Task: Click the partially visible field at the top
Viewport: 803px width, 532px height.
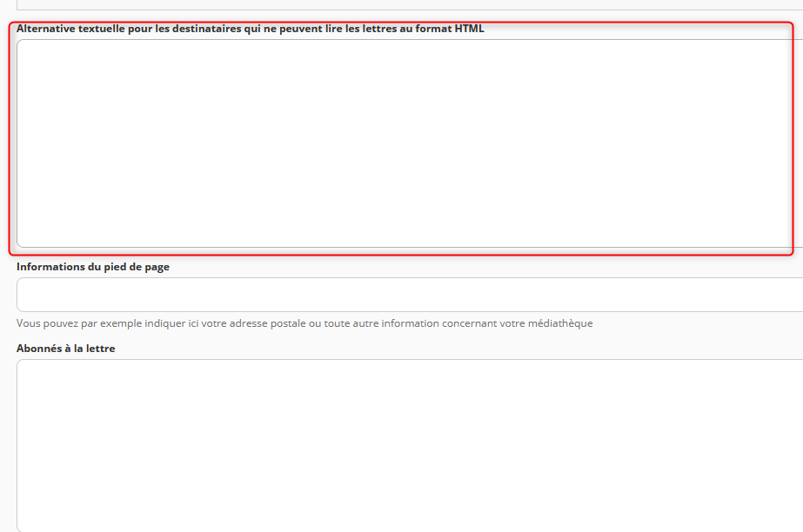Action: point(409,4)
